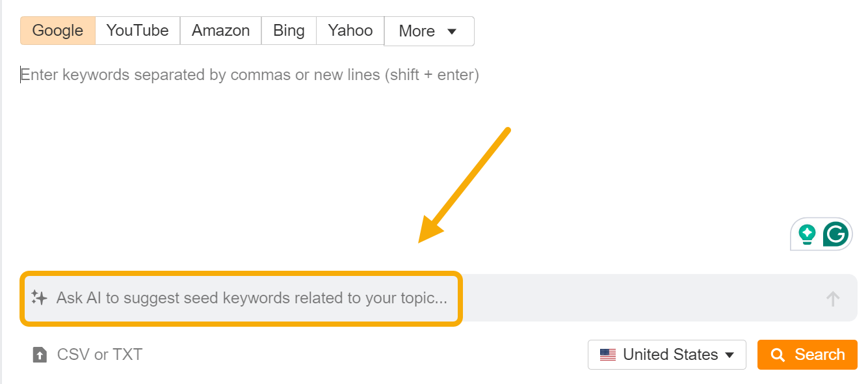This screenshot has width=868, height=384.
Task: Click the caret arrow beside More
Action: pos(453,31)
